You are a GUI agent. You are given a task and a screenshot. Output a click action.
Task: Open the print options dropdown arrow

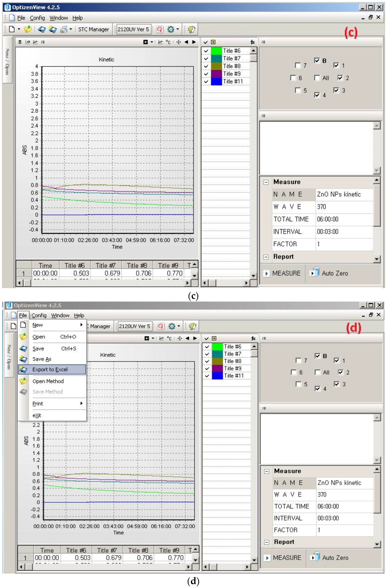tap(71, 29)
